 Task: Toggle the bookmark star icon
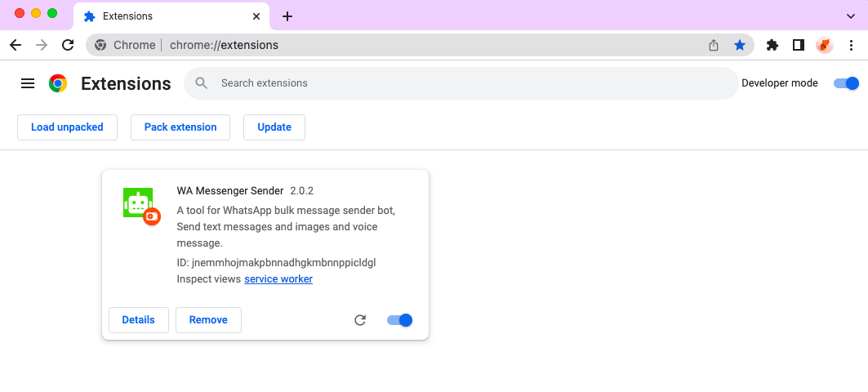[740, 46]
